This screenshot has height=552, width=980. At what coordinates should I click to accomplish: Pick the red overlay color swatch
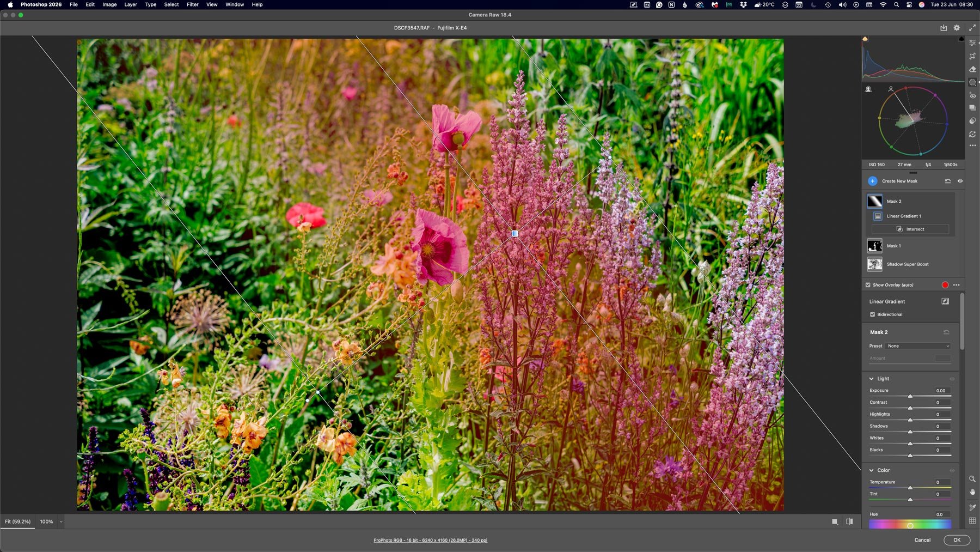pyautogui.click(x=945, y=285)
